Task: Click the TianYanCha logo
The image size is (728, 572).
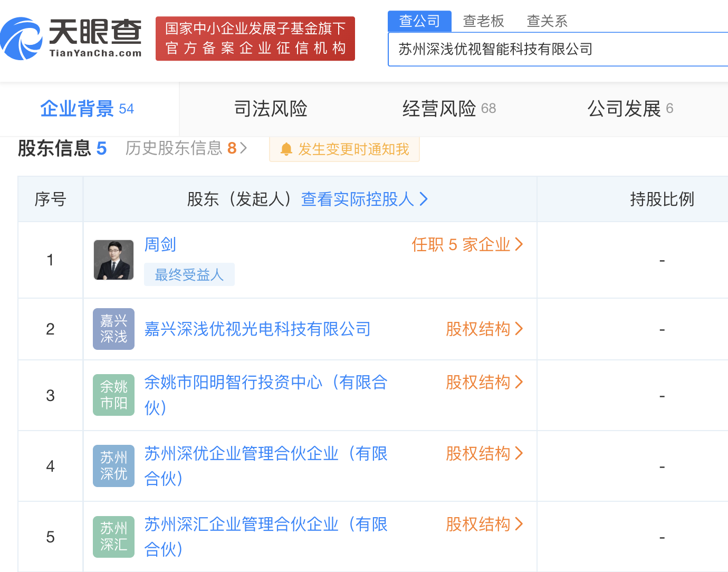Action: click(71, 39)
